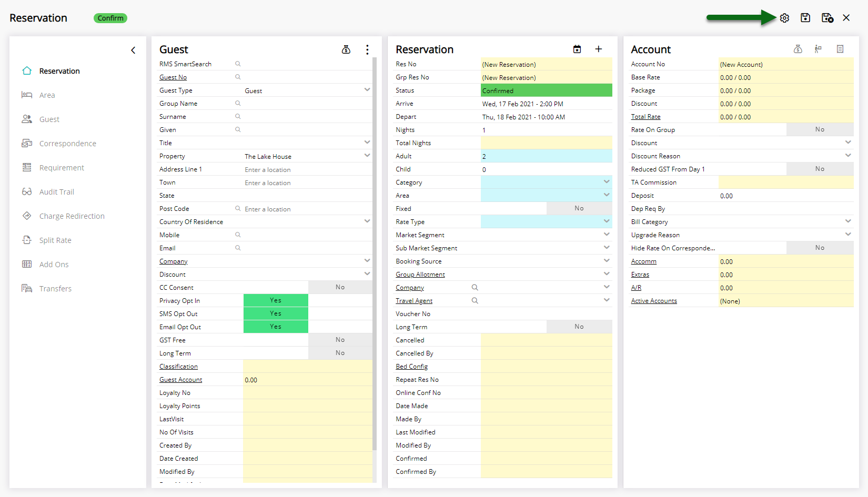The width and height of the screenshot is (868, 497).
Task: Click the Confirm status badge
Action: (x=110, y=17)
